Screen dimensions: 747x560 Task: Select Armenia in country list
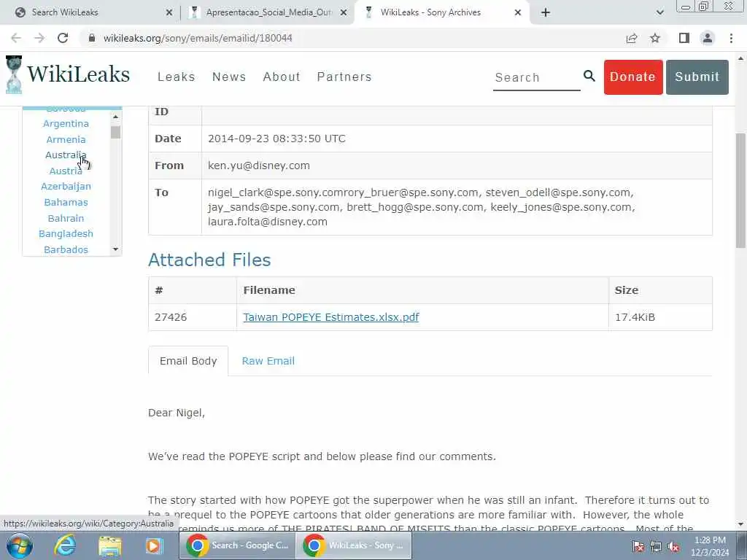pos(66,139)
